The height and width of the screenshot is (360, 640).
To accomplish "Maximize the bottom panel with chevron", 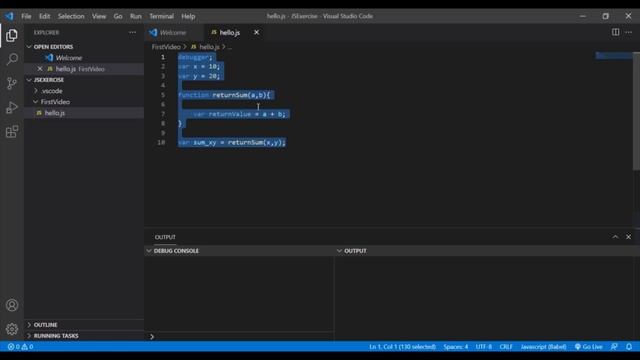I will pyautogui.click(x=615, y=237).
